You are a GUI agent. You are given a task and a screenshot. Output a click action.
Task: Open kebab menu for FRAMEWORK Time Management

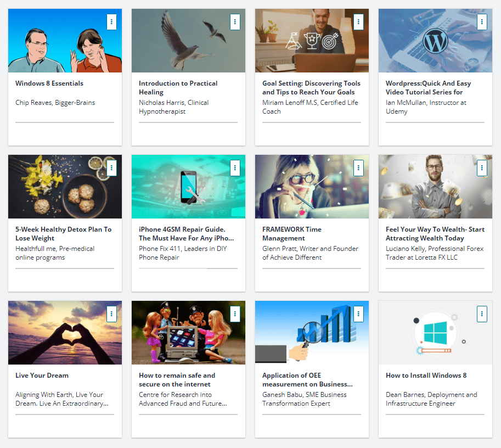click(x=358, y=168)
